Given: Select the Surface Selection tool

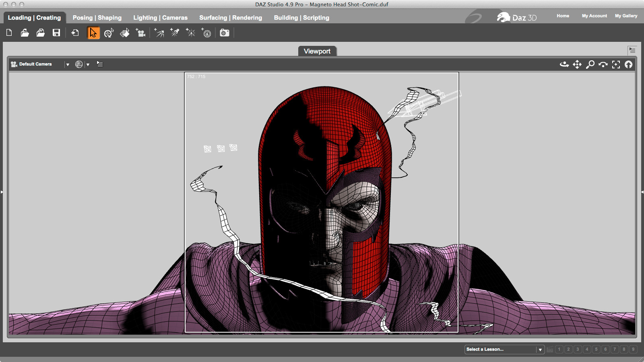Looking at the screenshot, I should pos(125,33).
